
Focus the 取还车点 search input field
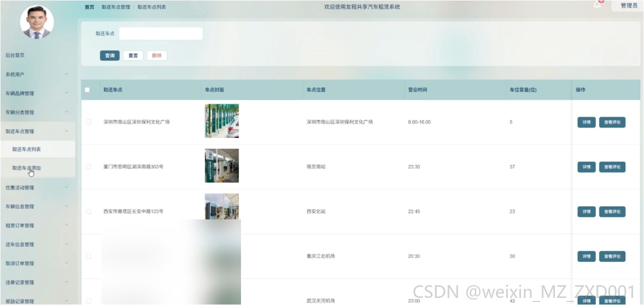click(161, 33)
